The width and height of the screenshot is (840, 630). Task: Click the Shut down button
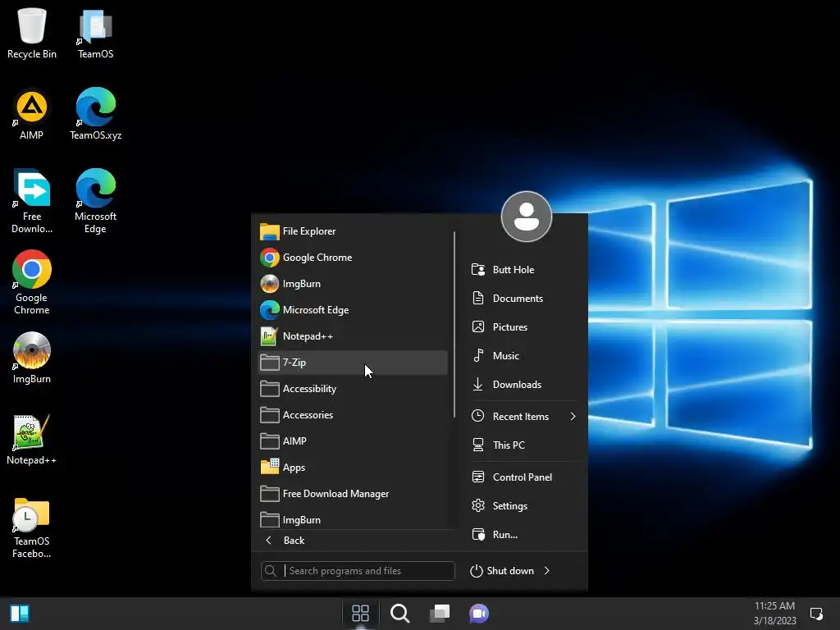coord(502,571)
